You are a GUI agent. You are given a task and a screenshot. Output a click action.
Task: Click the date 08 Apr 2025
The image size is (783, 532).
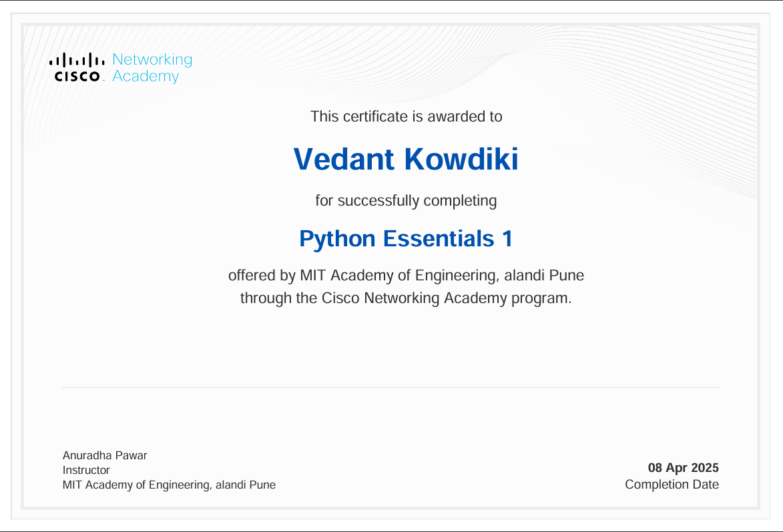(x=683, y=467)
